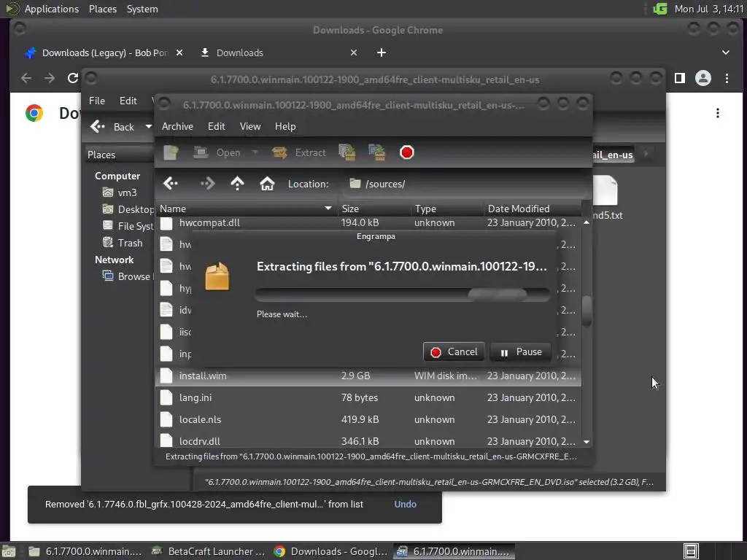Viewport: 747px width, 560px height.
Task: Click the file list scrollbar thumb
Action: pos(587,311)
